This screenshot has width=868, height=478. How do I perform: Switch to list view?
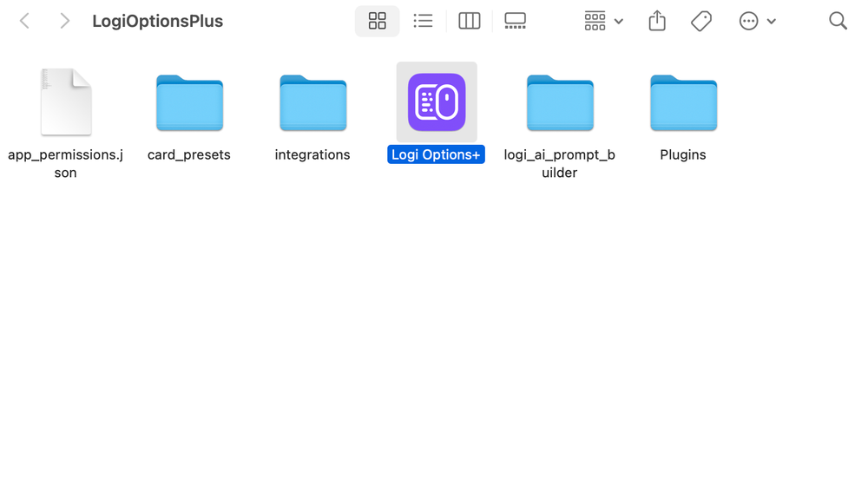click(x=423, y=21)
